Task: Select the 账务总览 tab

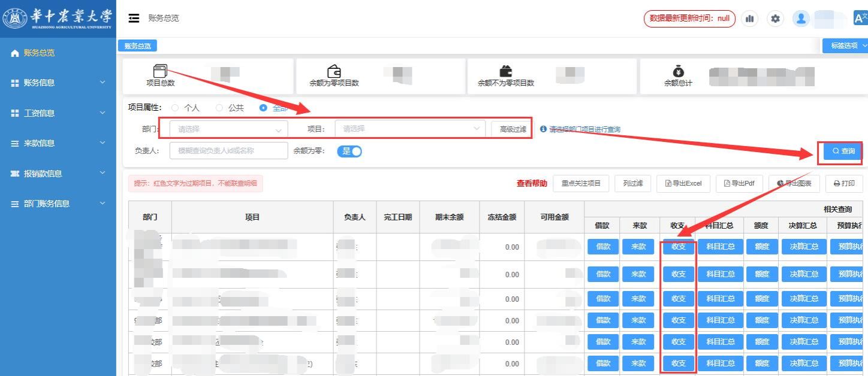Action: tap(138, 46)
